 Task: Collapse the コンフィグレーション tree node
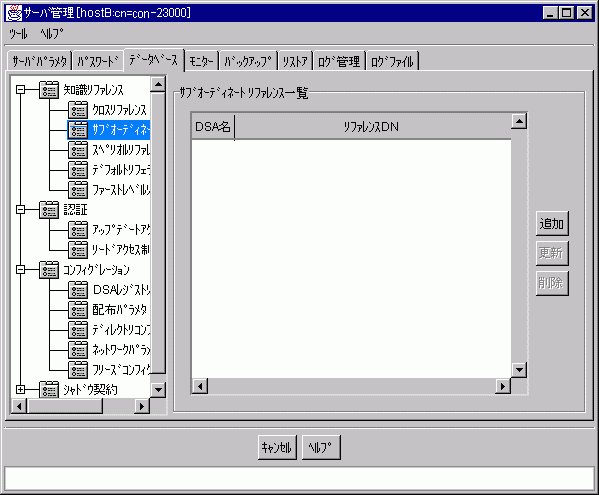20,270
